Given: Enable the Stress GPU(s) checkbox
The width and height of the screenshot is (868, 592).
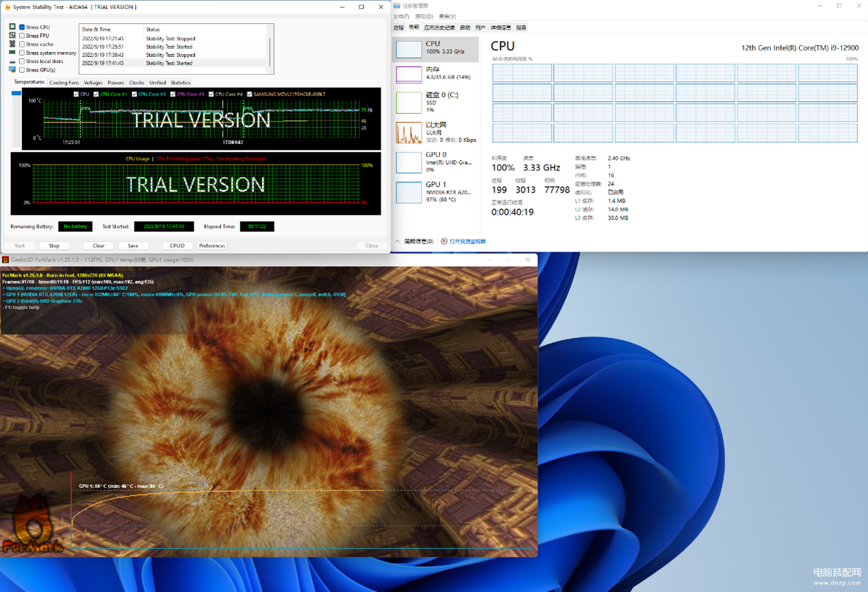Looking at the screenshot, I should [x=22, y=70].
